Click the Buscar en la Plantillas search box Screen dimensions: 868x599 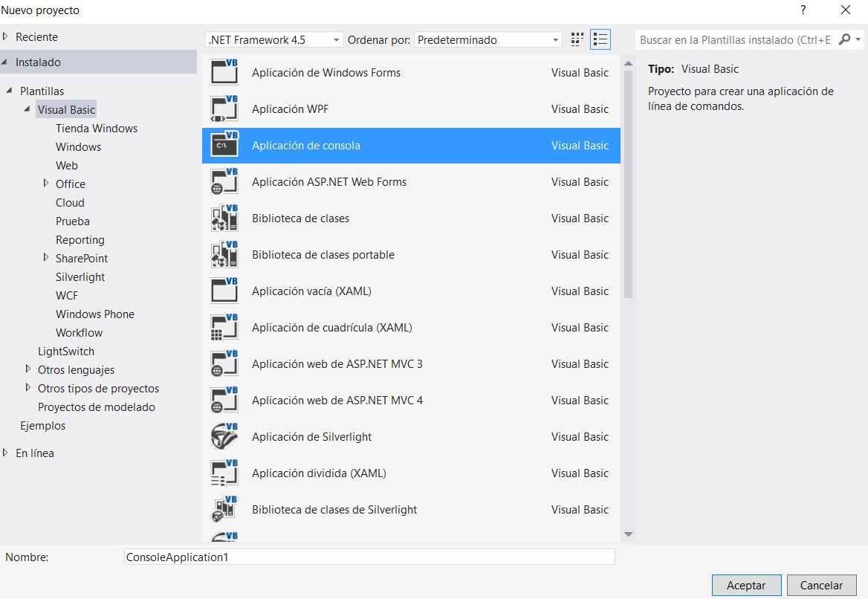735,40
